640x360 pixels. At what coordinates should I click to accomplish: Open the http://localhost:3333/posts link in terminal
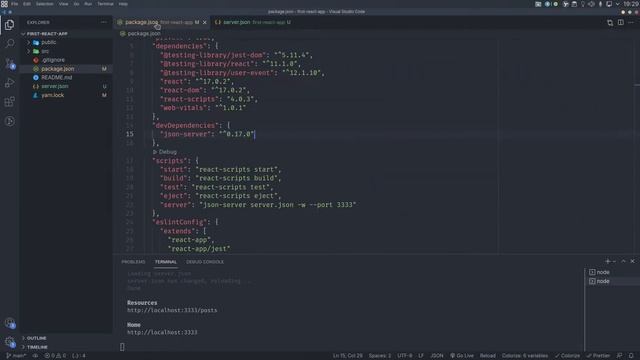[x=172, y=310]
